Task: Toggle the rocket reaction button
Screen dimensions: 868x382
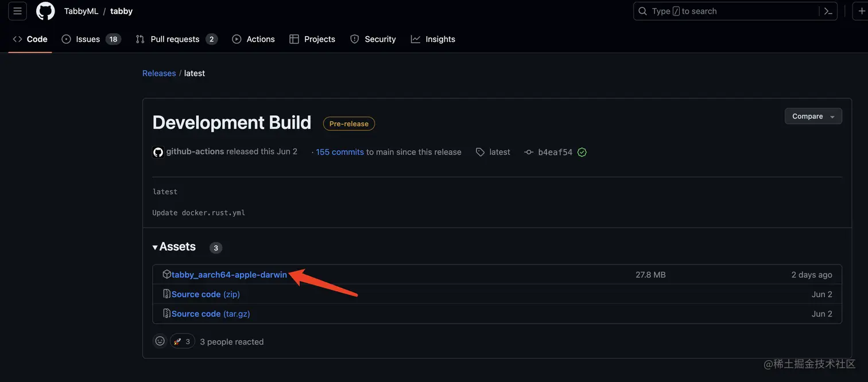Action: click(x=182, y=341)
